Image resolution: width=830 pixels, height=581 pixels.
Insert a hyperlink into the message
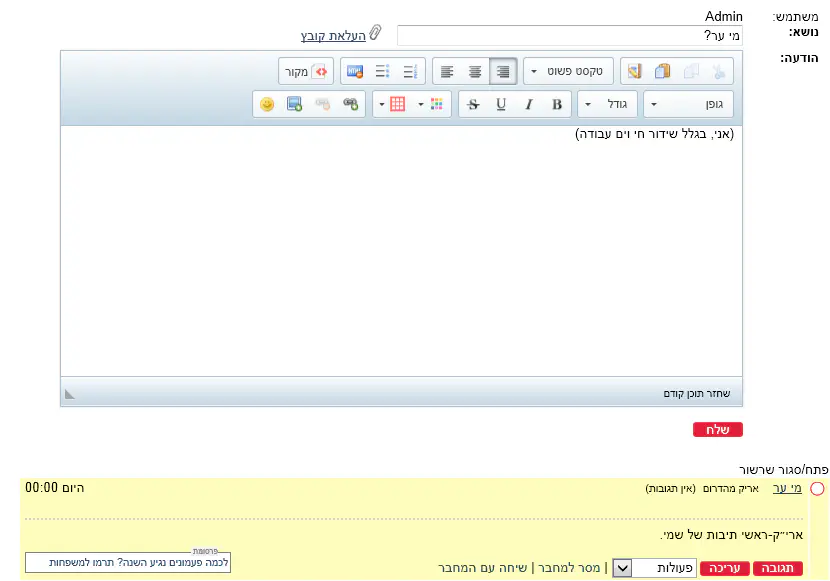pyautogui.click(x=350, y=104)
